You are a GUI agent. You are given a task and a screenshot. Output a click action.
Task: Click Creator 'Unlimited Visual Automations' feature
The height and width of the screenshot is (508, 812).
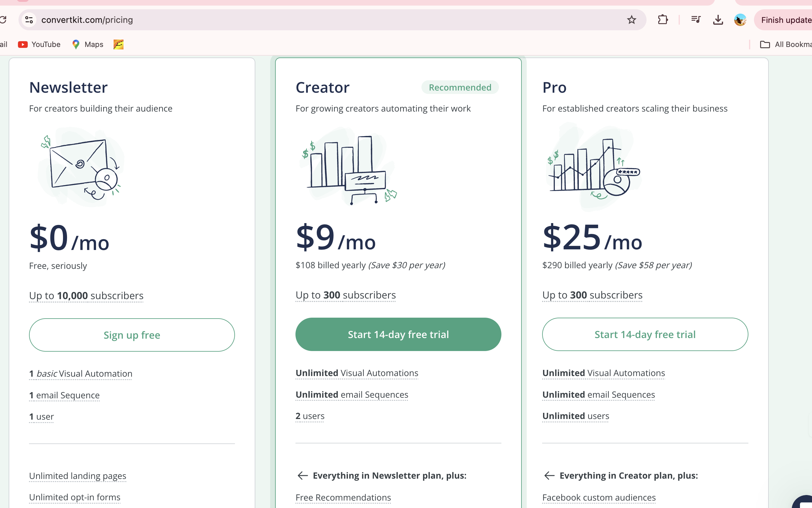(357, 373)
